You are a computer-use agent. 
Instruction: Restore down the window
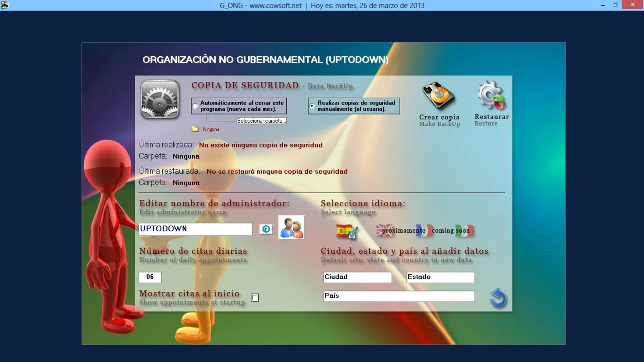point(615,5)
